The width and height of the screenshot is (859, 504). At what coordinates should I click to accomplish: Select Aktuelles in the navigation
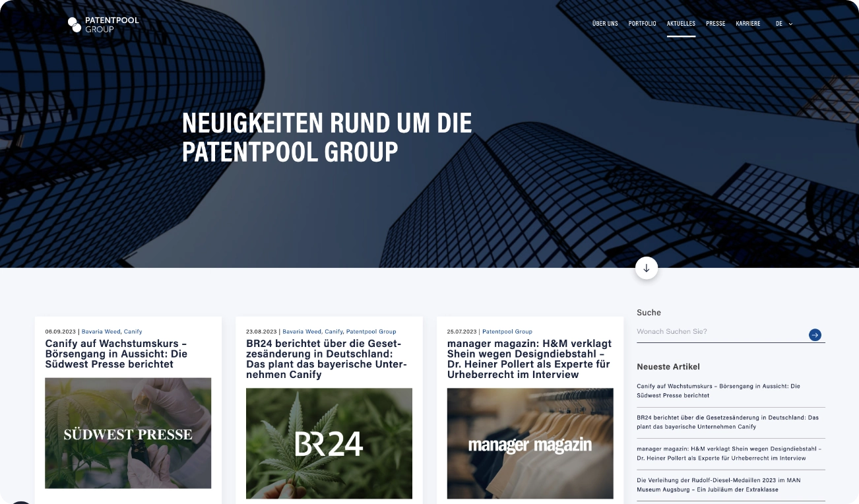point(681,24)
